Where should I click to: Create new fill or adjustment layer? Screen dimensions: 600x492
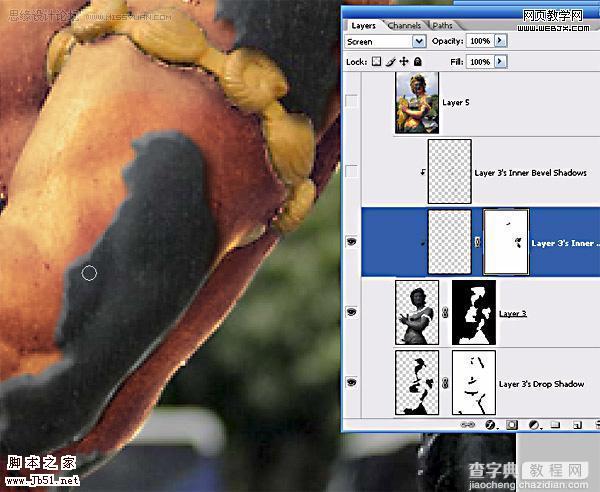534,425
